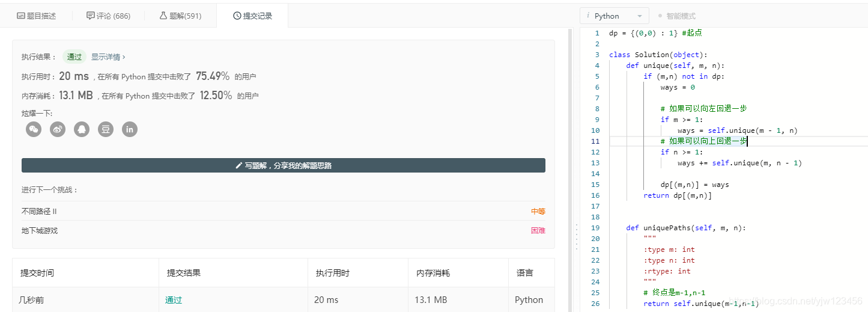Viewport: 868px width, 312px height.
Task: Click the panel splitter drag handle
Action: [577, 237]
